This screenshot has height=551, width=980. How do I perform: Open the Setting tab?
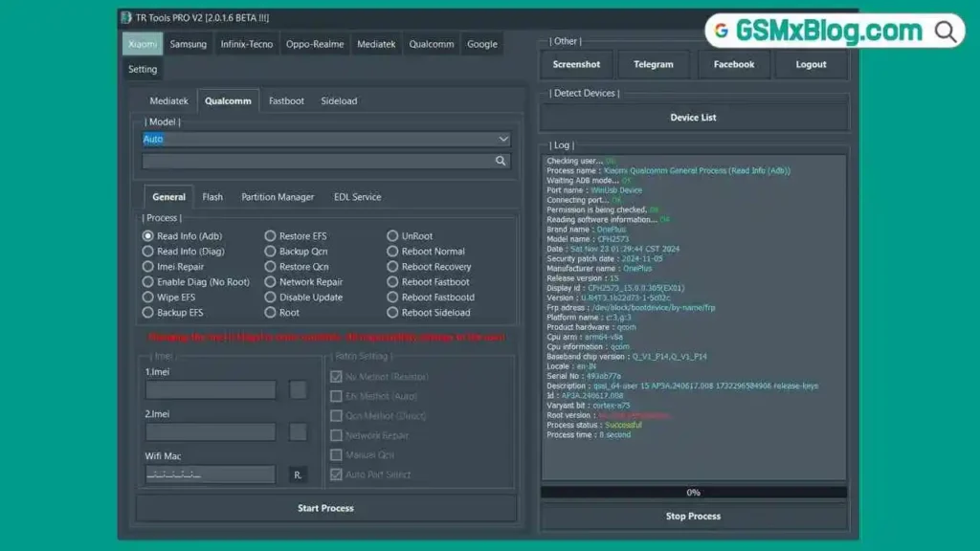point(143,69)
